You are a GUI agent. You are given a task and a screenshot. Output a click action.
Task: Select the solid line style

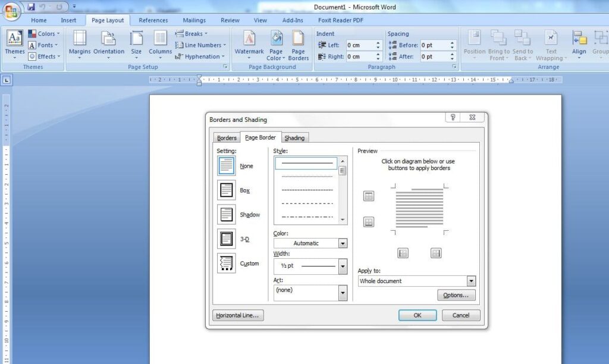pyautogui.click(x=306, y=163)
